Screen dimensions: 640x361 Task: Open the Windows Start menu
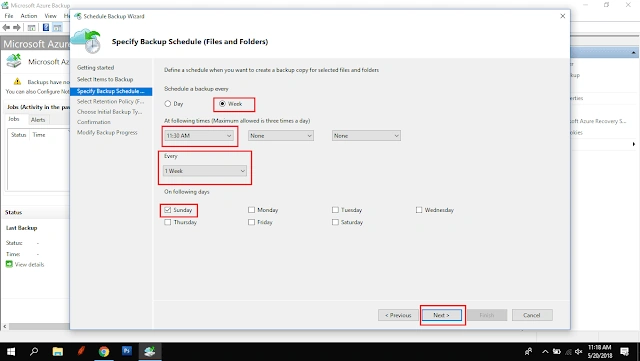(x=11, y=351)
